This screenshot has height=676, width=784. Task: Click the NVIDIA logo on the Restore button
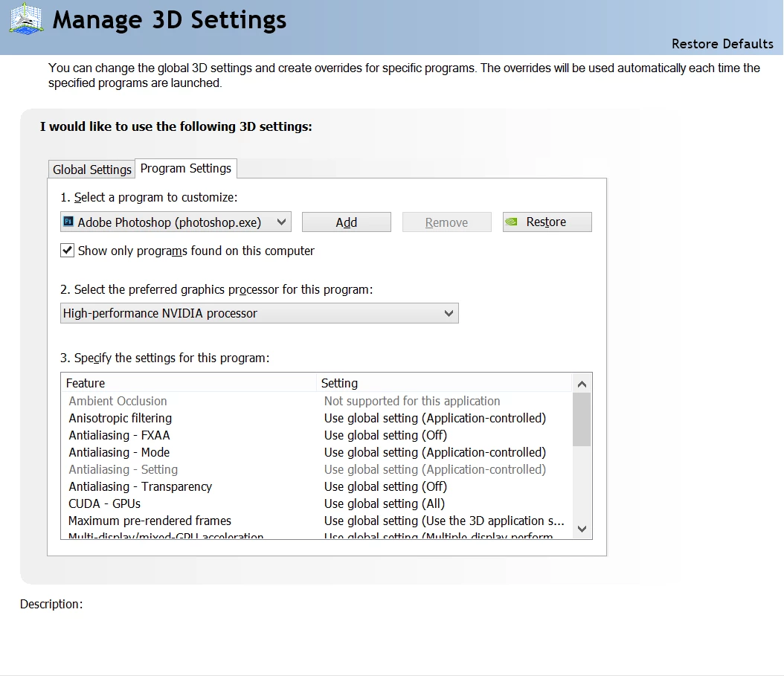click(x=512, y=222)
